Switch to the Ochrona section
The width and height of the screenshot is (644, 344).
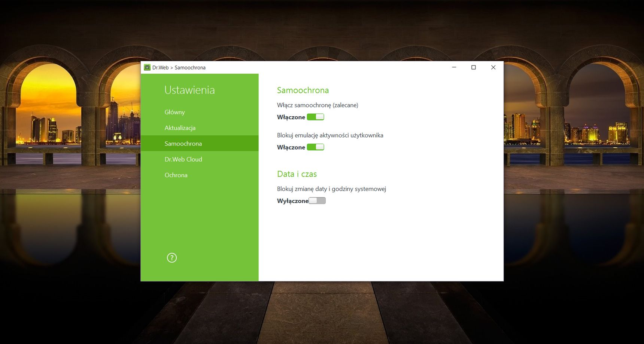200,175
